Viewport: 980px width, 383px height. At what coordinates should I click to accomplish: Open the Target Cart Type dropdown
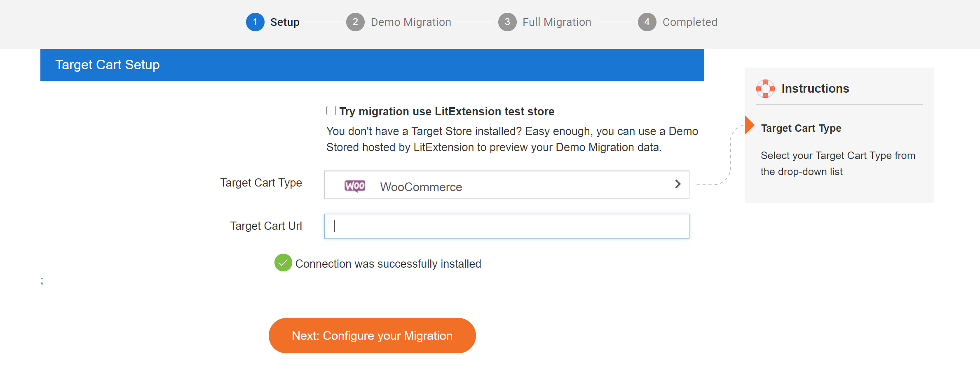pos(506,185)
